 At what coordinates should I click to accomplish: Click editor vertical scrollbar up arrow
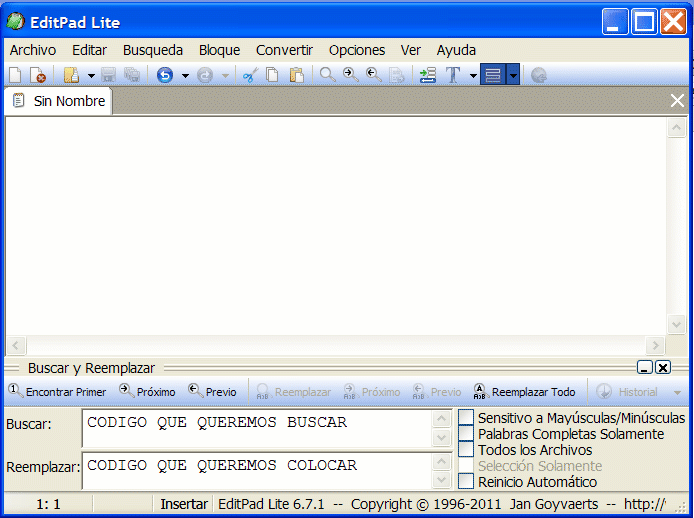(676, 128)
